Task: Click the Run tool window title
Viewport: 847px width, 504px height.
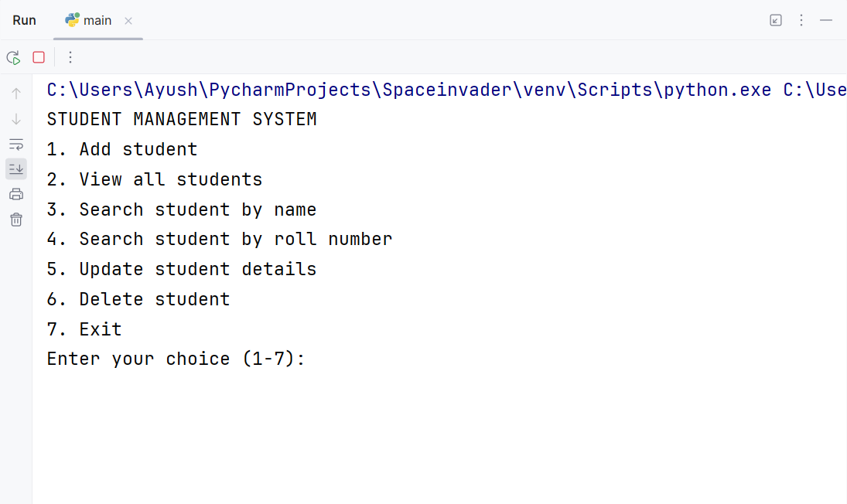Action: (24, 20)
